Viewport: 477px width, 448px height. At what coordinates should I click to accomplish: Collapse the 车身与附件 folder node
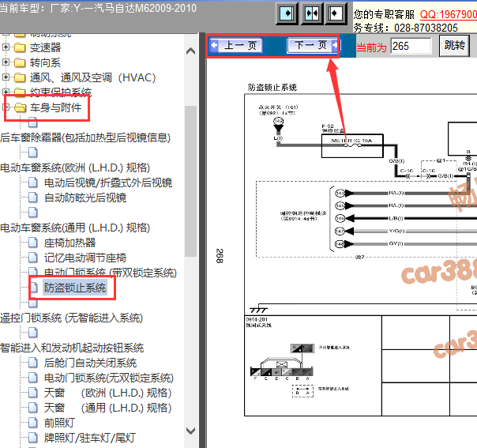coord(6,107)
